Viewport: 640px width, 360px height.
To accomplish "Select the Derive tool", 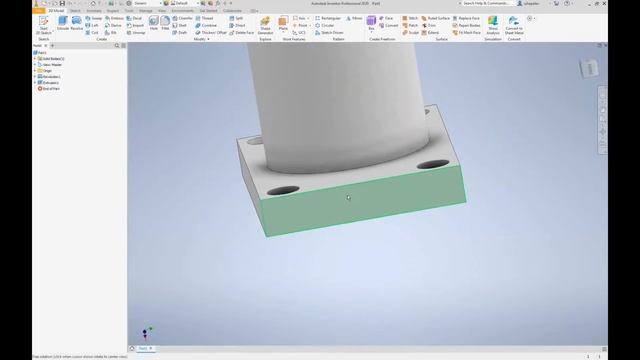I will coord(113,25).
